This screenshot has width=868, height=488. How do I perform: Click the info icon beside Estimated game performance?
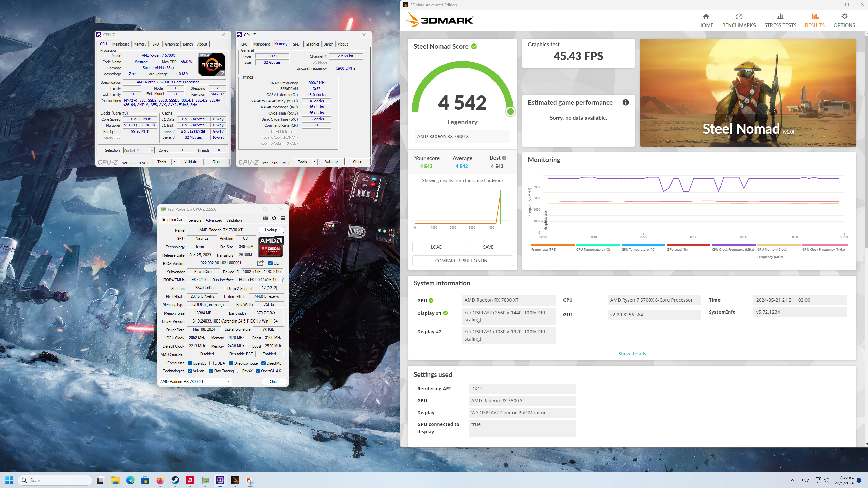tap(626, 102)
